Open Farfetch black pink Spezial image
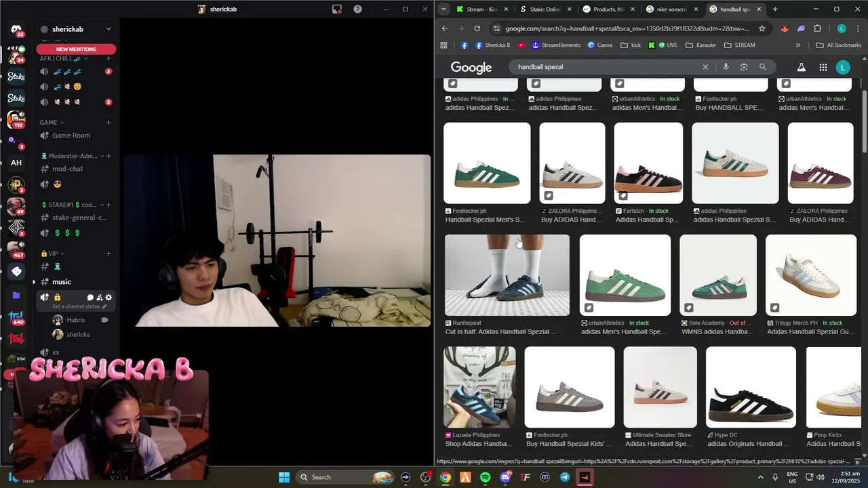The height and width of the screenshot is (488, 868). (x=648, y=163)
